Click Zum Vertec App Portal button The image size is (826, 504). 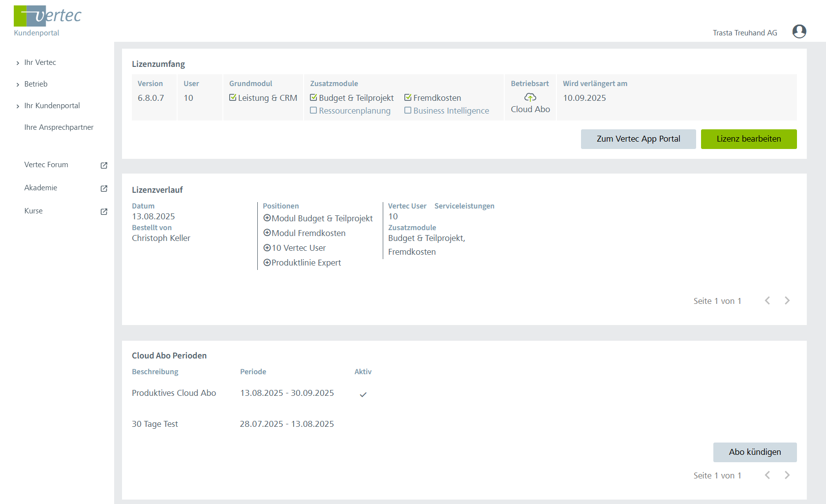pos(638,139)
